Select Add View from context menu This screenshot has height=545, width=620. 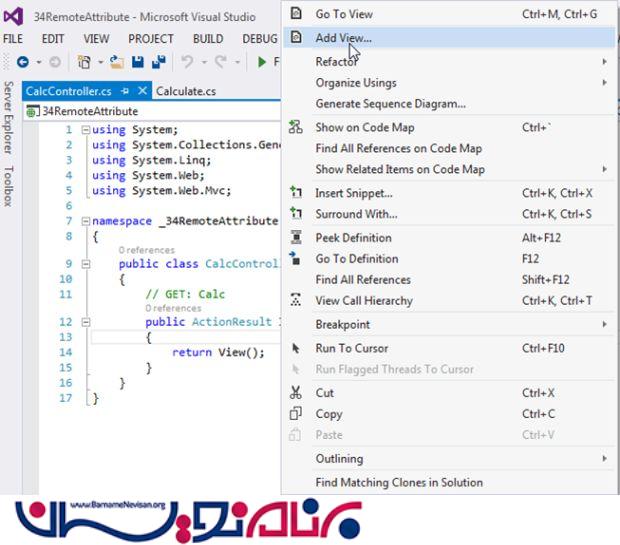[343, 38]
